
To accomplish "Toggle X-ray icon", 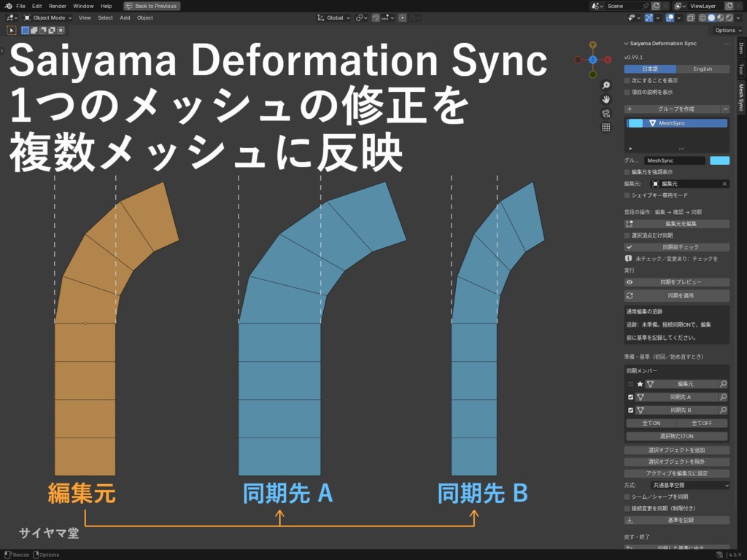I will click(691, 17).
